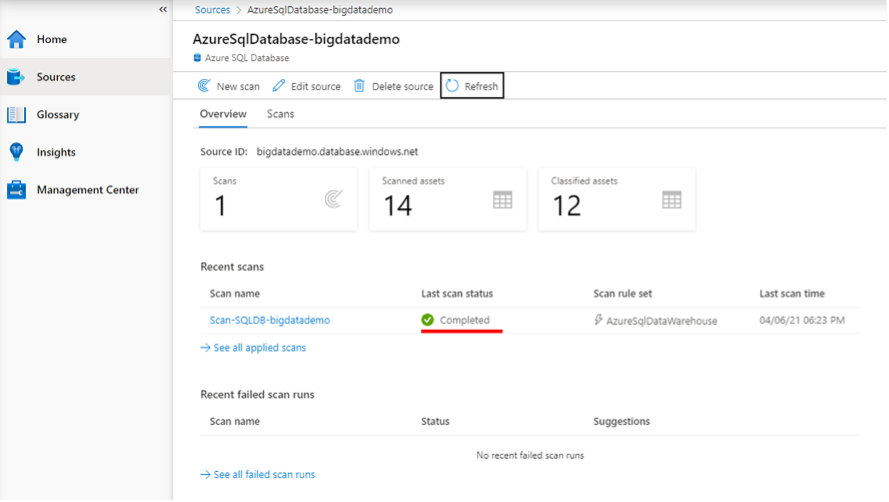Click the Sources database icon

pyautogui.click(x=16, y=77)
